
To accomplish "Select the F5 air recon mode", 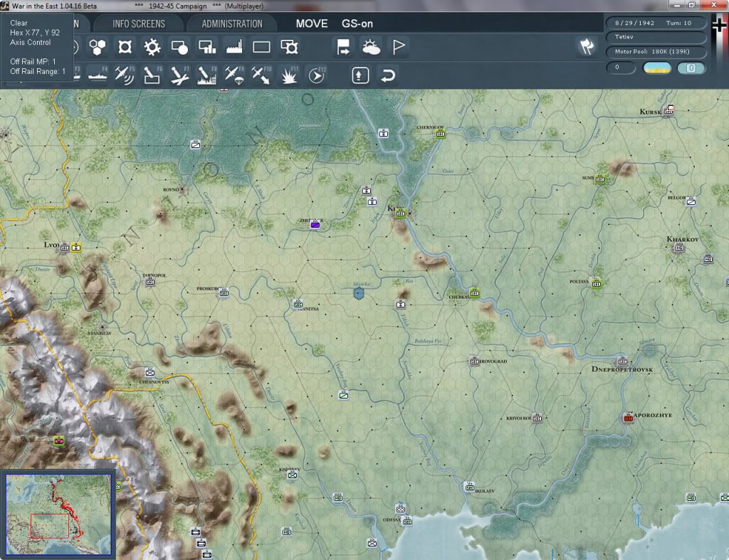I will pyautogui.click(x=125, y=75).
